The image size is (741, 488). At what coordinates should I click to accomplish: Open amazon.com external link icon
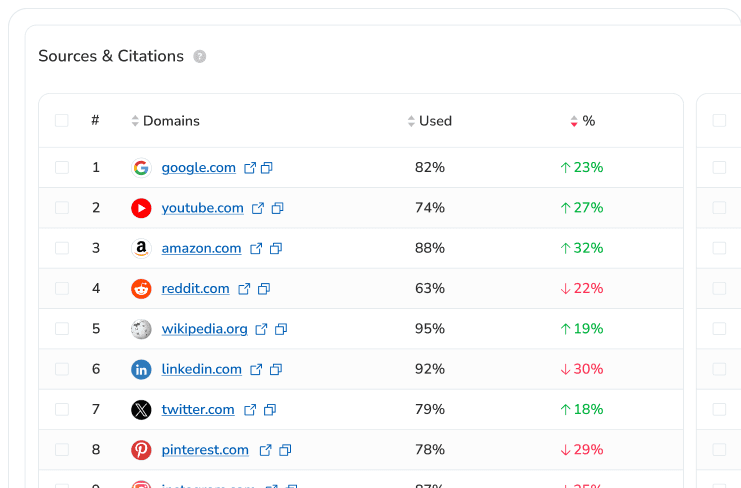pos(256,248)
